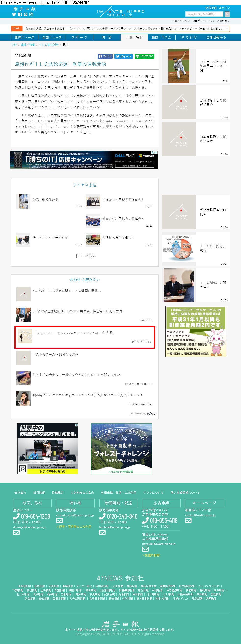The width and height of the screenshot is (241, 644).
Task: Open the LINE icon in header
Action: [x=25, y=14]
